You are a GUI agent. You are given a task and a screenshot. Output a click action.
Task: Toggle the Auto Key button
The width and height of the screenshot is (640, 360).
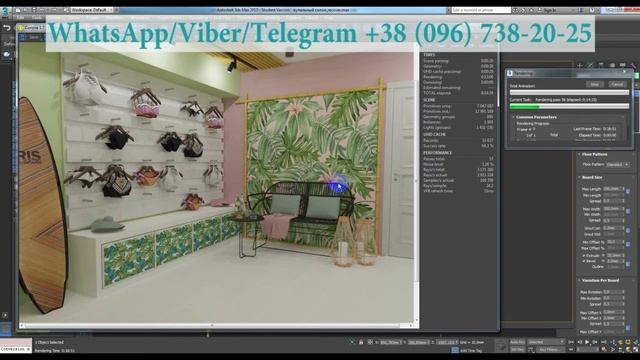(x=518, y=342)
